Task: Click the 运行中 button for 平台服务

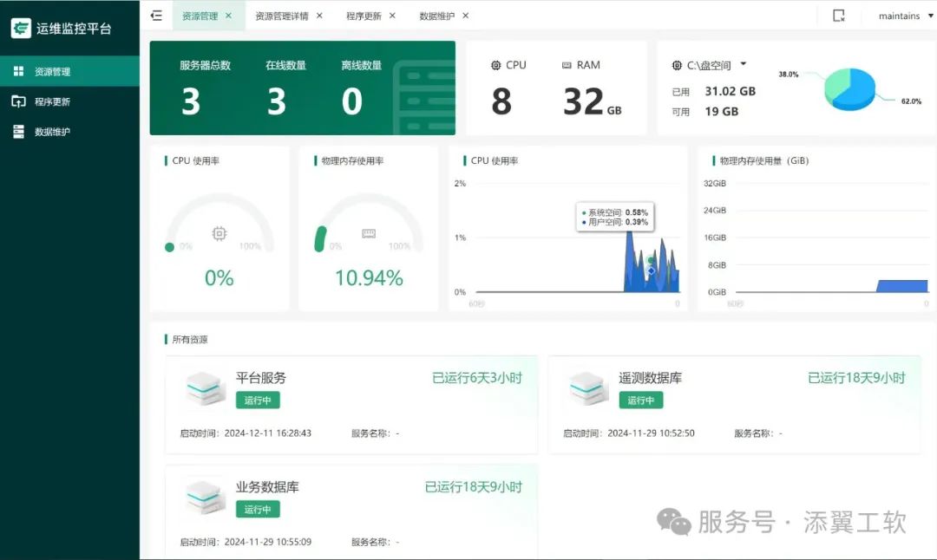Action: click(258, 400)
